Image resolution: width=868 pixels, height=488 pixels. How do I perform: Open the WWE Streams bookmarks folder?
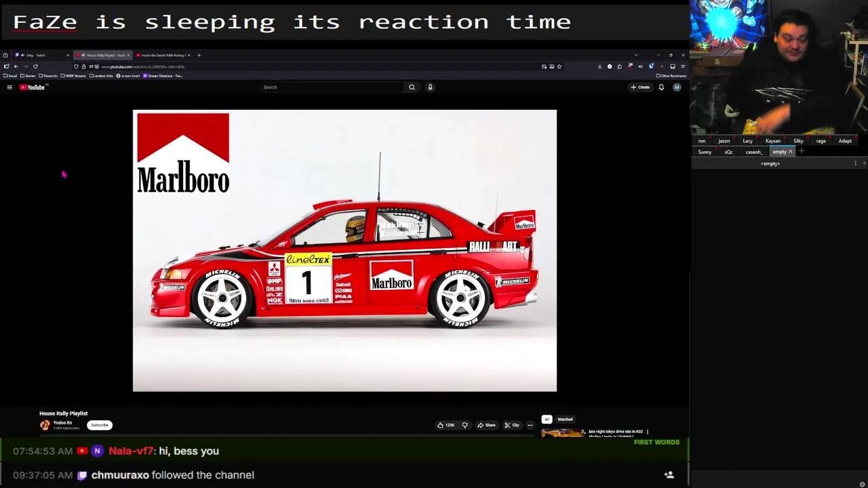[74, 76]
